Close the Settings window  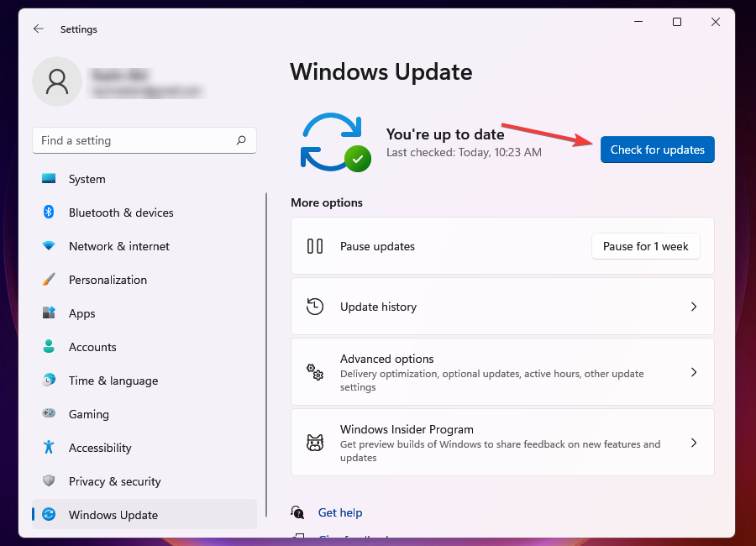[x=716, y=22]
